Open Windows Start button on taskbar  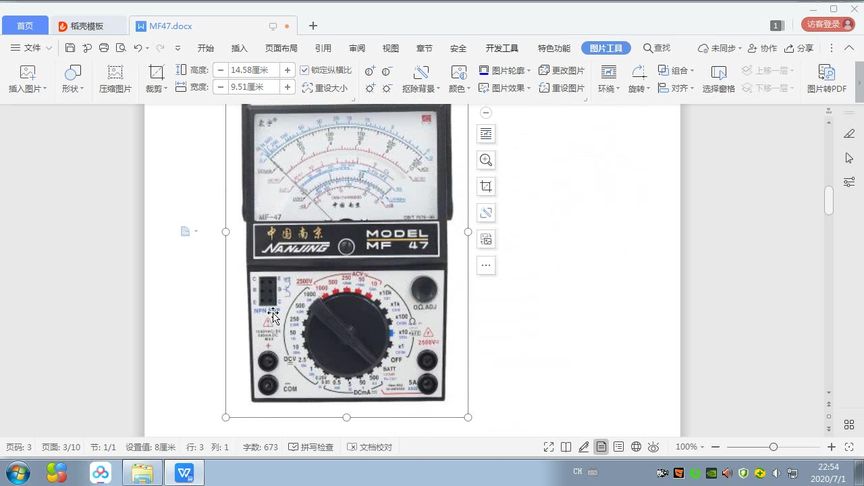(x=18, y=473)
